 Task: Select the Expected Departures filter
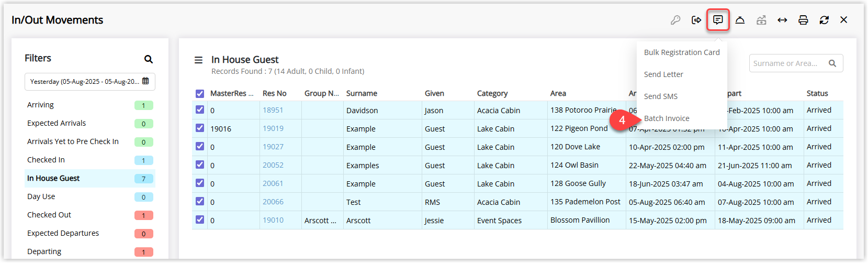pos(90,233)
